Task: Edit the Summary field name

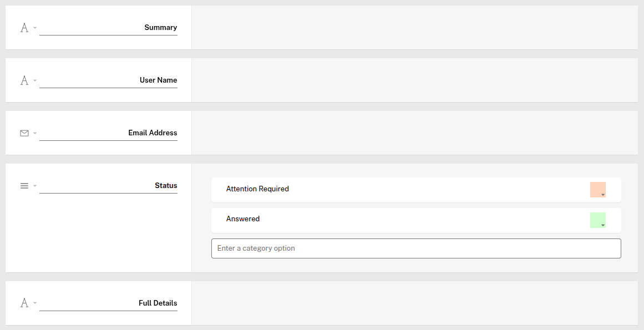Action: [108, 28]
